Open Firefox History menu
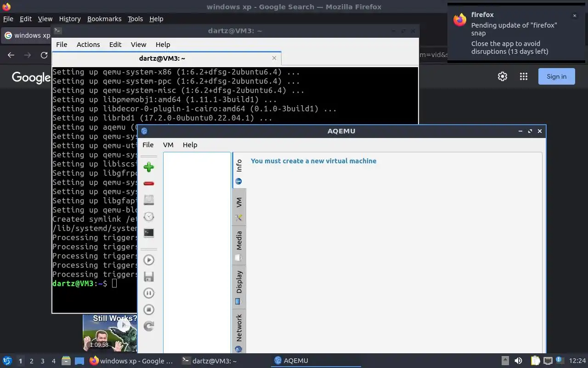Viewport: 588px width, 368px height. click(70, 19)
